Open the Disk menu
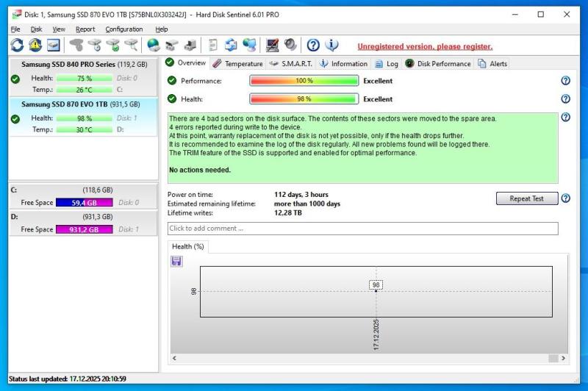The image size is (588, 391). pyautogui.click(x=36, y=29)
